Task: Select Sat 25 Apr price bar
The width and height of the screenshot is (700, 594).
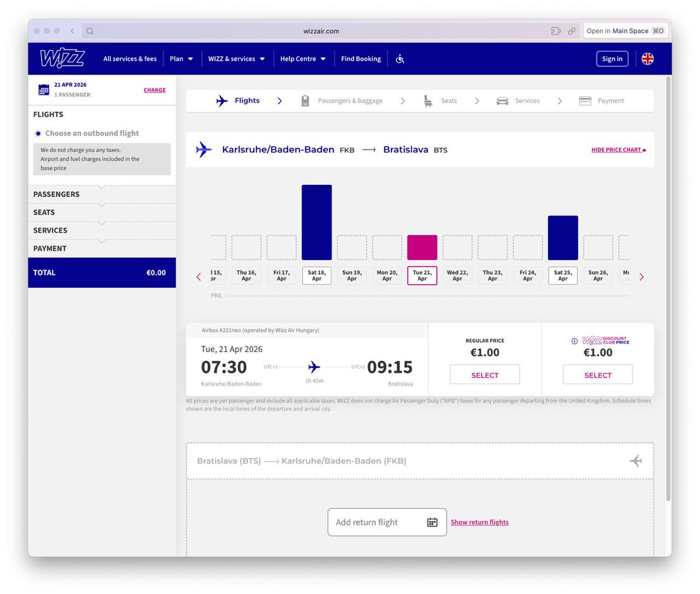Action: (x=563, y=238)
